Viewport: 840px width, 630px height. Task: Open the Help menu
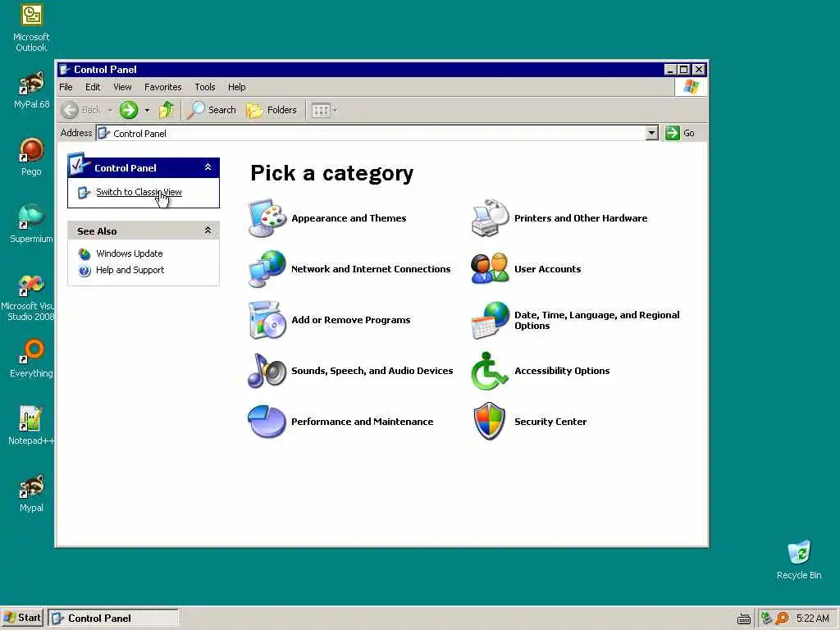(x=236, y=87)
